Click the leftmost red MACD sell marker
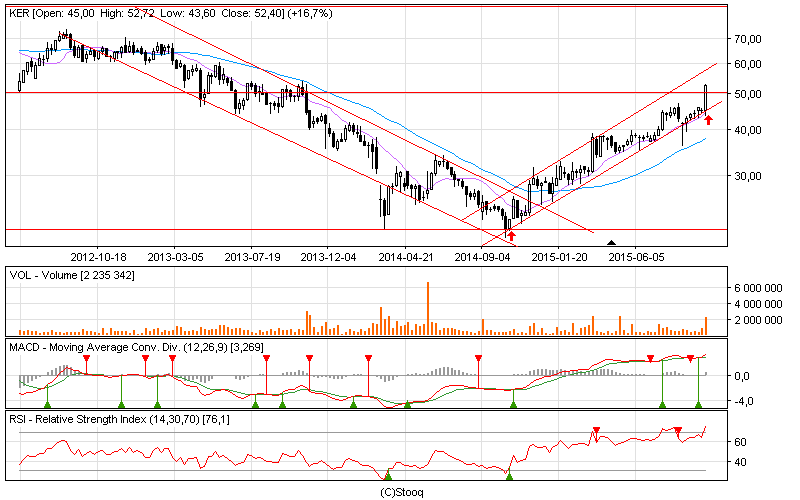Screen dimensions: 800x500 tap(87, 358)
